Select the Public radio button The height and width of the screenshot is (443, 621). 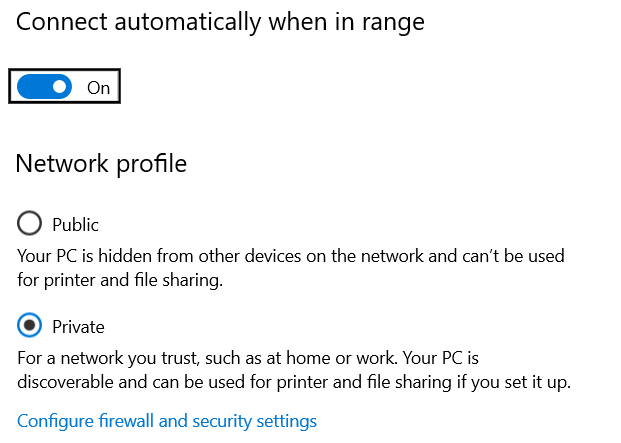pos(30,223)
